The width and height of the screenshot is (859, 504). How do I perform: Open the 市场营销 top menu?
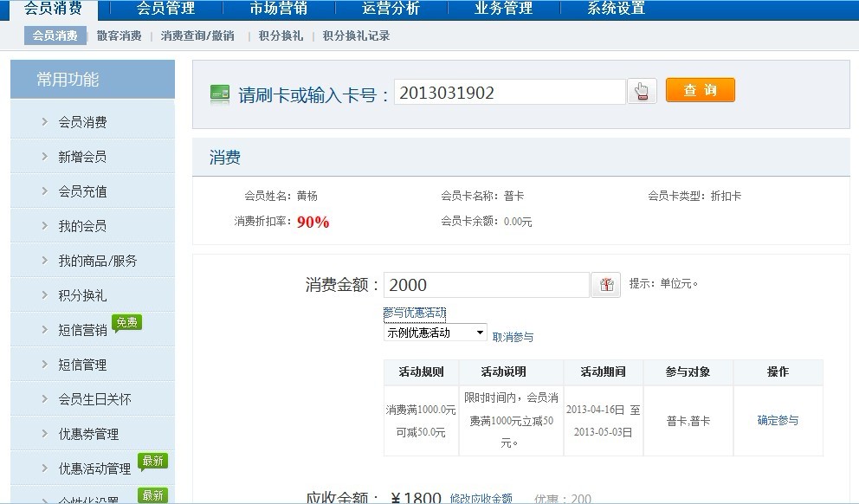pyautogui.click(x=278, y=9)
